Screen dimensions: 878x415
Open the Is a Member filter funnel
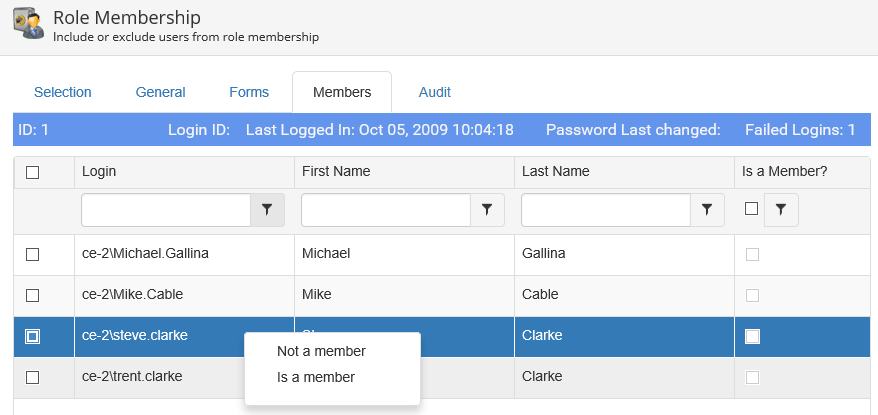(x=781, y=210)
